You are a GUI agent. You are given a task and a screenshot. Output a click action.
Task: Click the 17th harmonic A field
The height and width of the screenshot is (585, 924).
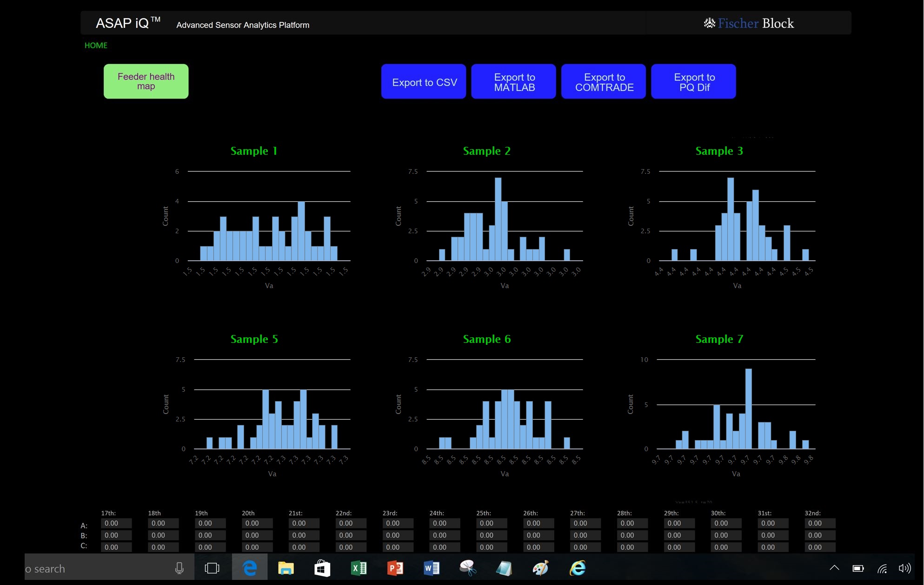coord(116,523)
